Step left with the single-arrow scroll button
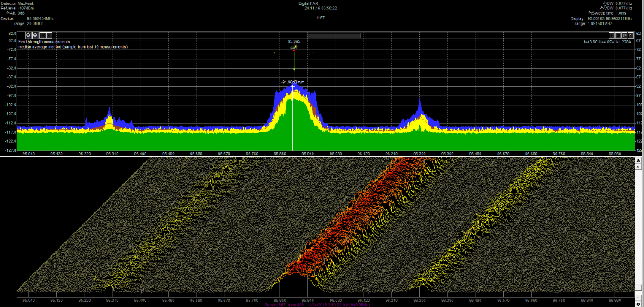Viewport: 644px width, 307px height. 49,35
